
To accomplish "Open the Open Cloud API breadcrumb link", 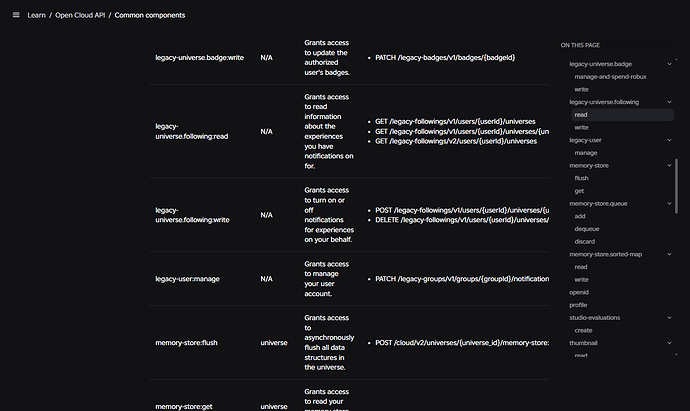I will click(x=80, y=15).
